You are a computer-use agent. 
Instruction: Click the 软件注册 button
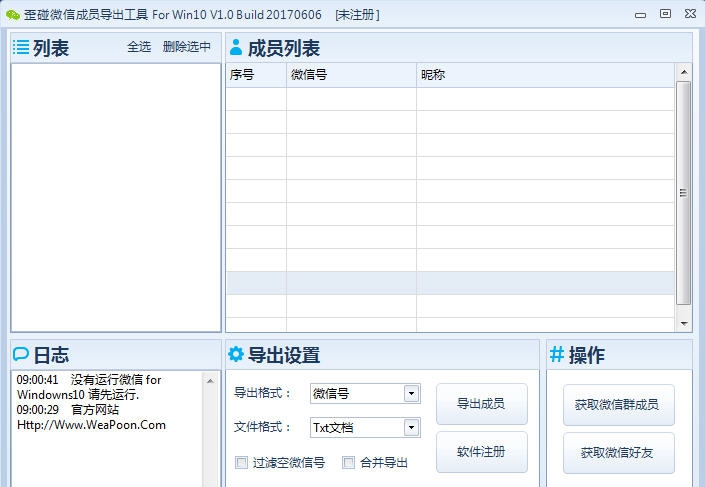(482, 451)
